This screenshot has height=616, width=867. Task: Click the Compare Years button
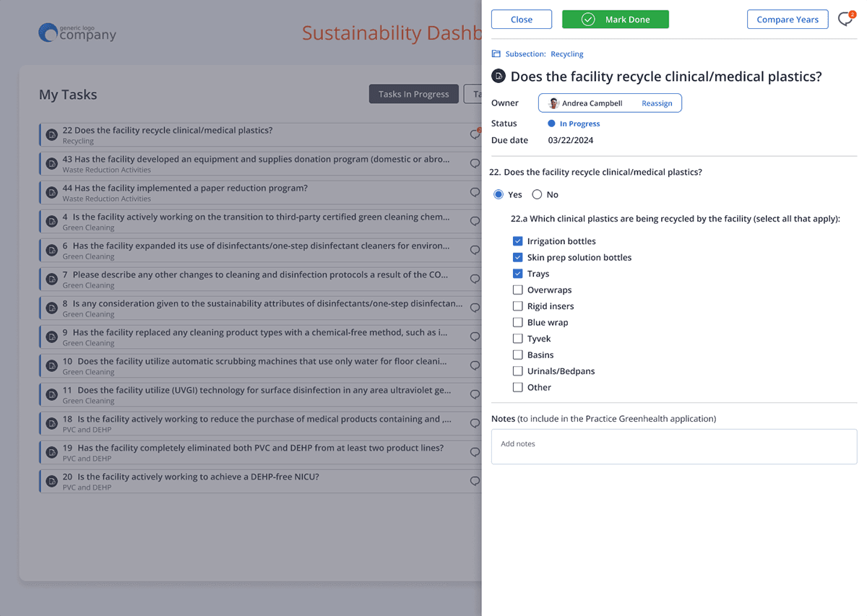click(x=787, y=19)
